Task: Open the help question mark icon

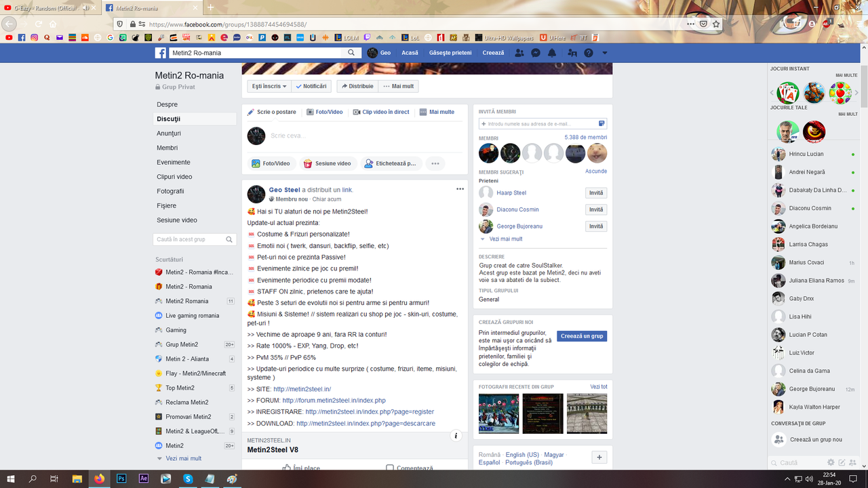Action: coord(589,53)
